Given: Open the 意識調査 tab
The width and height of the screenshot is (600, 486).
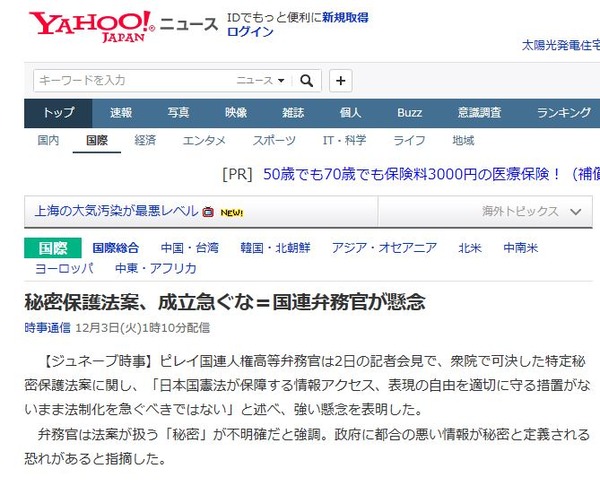Looking at the screenshot, I should [x=479, y=113].
